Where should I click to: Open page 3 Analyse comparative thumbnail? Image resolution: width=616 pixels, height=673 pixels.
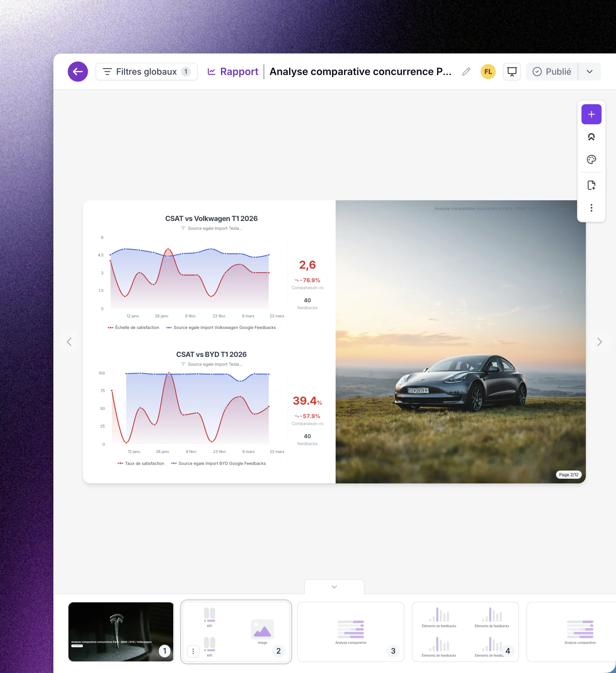click(x=351, y=632)
